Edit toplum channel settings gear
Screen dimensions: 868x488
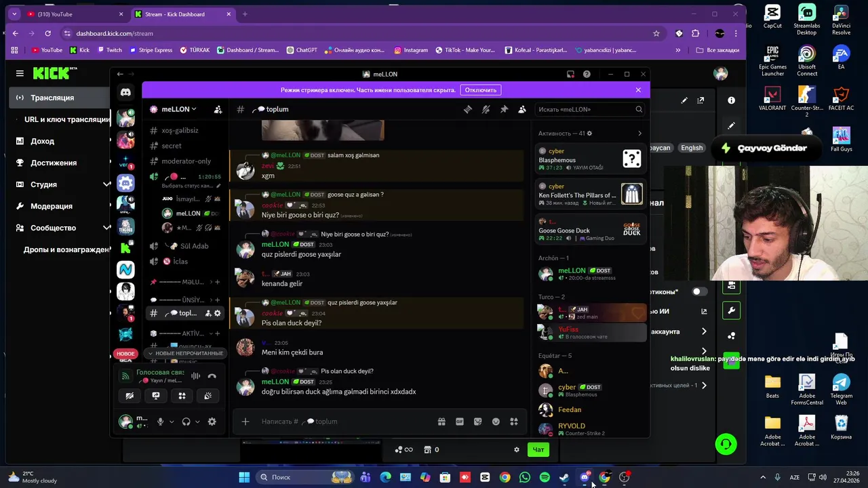pyautogui.click(x=217, y=313)
